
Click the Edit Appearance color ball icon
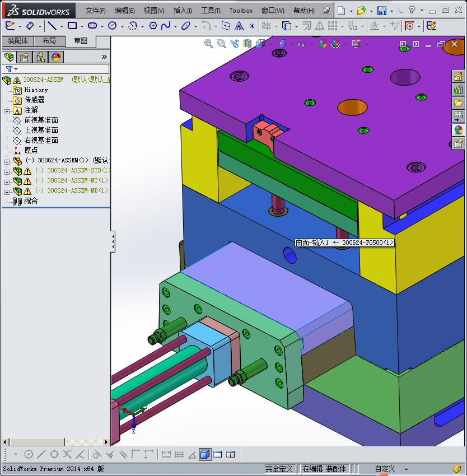[x=322, y=44]
